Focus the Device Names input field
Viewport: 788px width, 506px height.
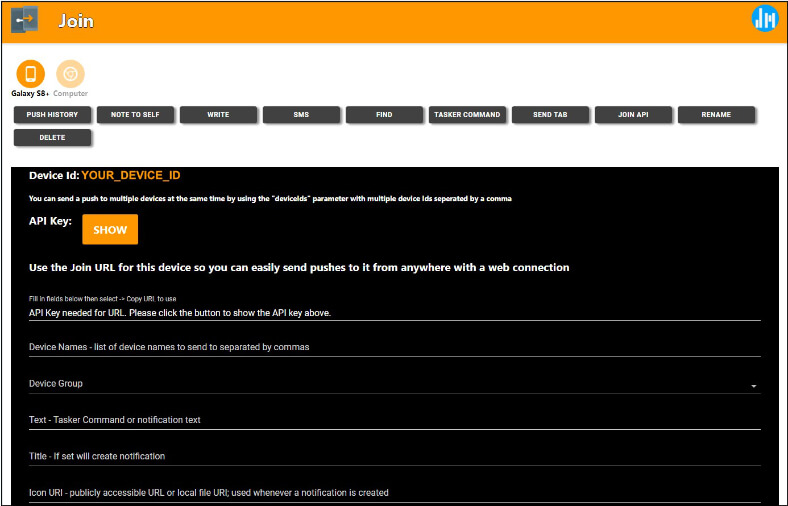pyautogui.click(x=395, y=347)
